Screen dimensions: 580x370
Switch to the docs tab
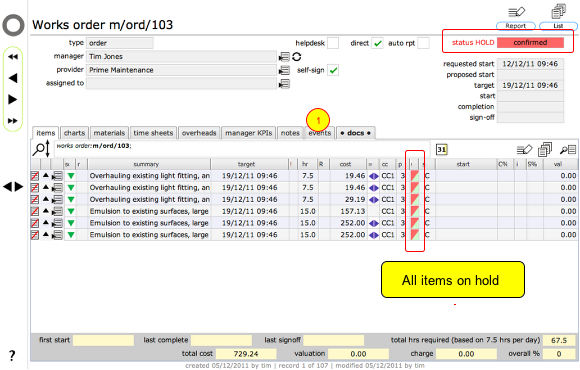355,133
